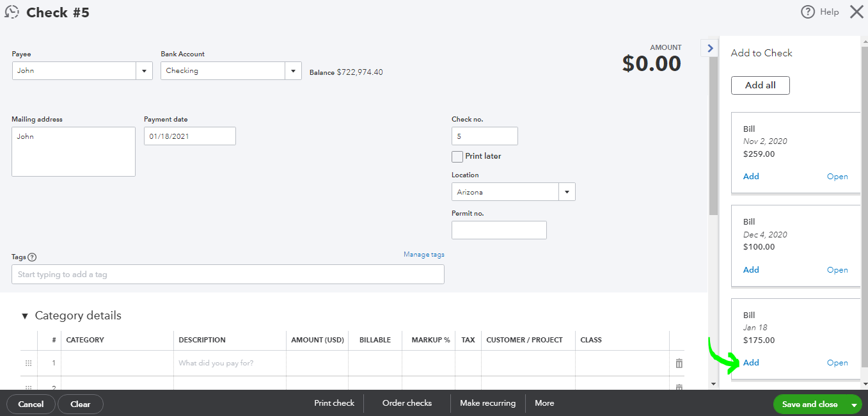
Task: Click the TAX column header
Action: tap(468, 340)
